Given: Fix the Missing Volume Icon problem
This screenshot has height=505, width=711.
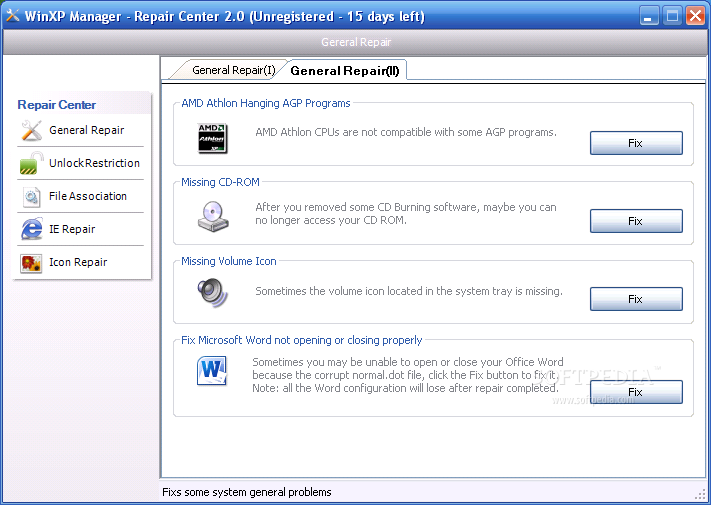Looking at the screenshot, I should click(636, 299).
